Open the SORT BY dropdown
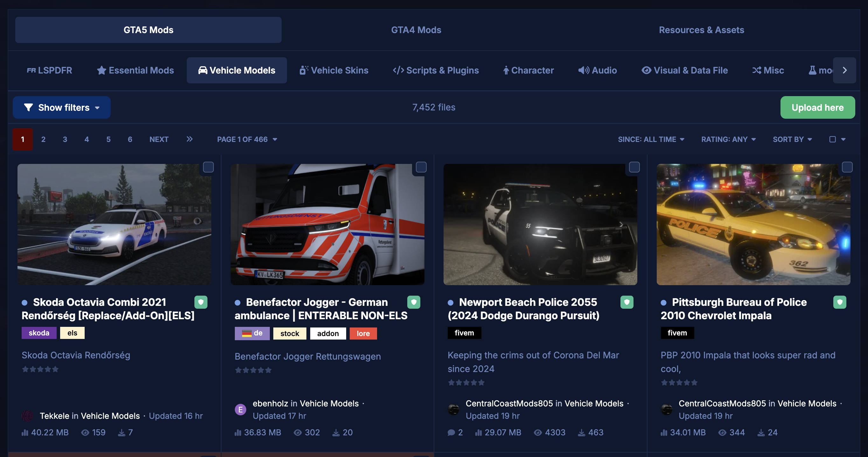This screenshot has width=868, height=457. click(792, 139)
